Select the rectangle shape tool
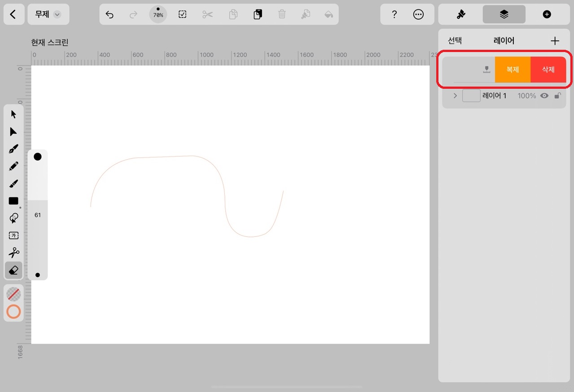574x392 pixels. pos(13,201)
